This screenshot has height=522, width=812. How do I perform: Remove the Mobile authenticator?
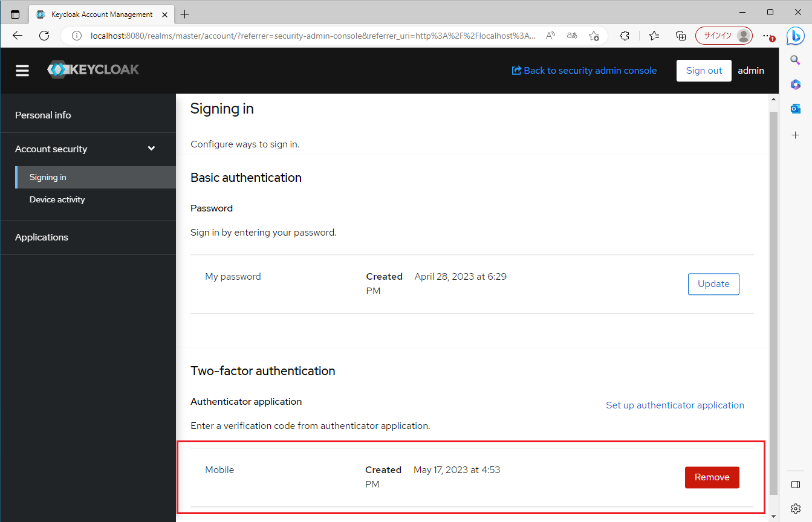tap(712, 477)
